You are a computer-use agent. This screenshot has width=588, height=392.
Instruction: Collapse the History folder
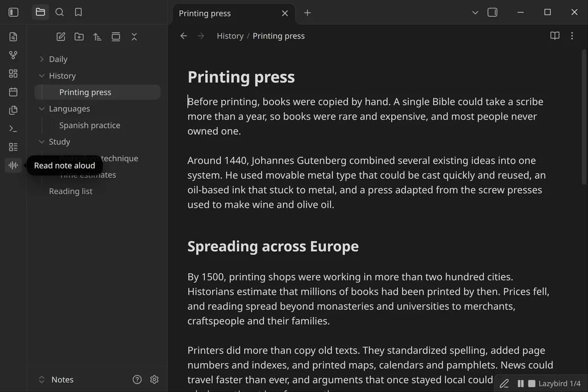point(42,76)
